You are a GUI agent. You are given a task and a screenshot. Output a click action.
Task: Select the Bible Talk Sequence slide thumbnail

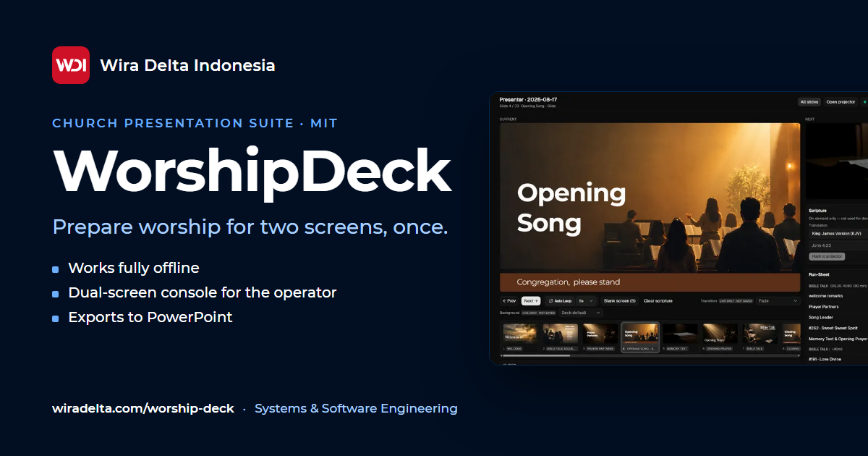click(561, 337)
